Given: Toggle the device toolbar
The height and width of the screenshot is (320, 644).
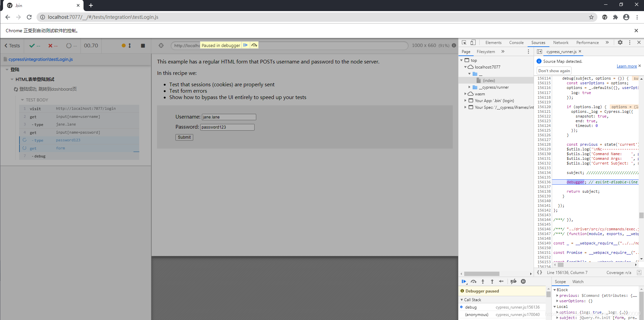Looking at the screenshot, I should (x=473, y=43).
